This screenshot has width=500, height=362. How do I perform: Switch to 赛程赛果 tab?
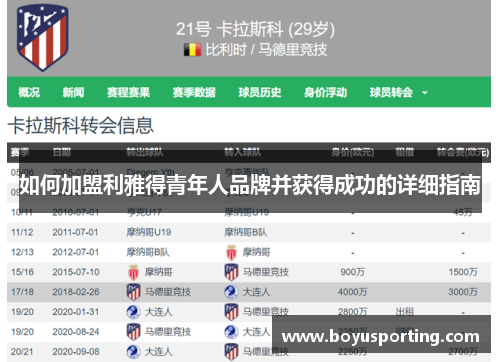(128, 92)
